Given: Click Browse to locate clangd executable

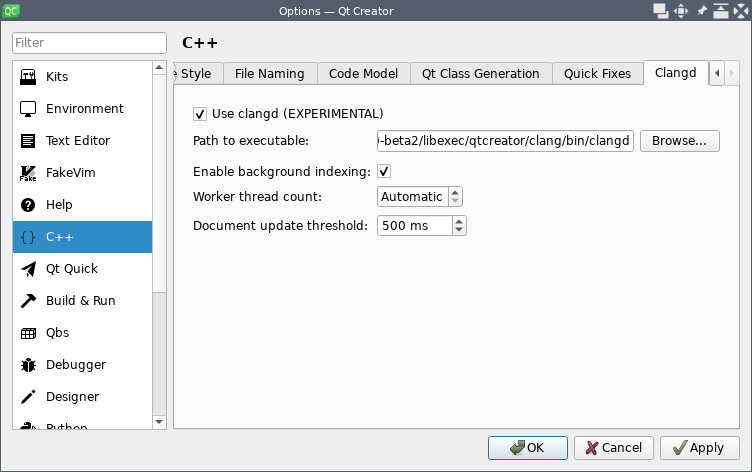Looking at the screenshot, I should coord(679,141).
